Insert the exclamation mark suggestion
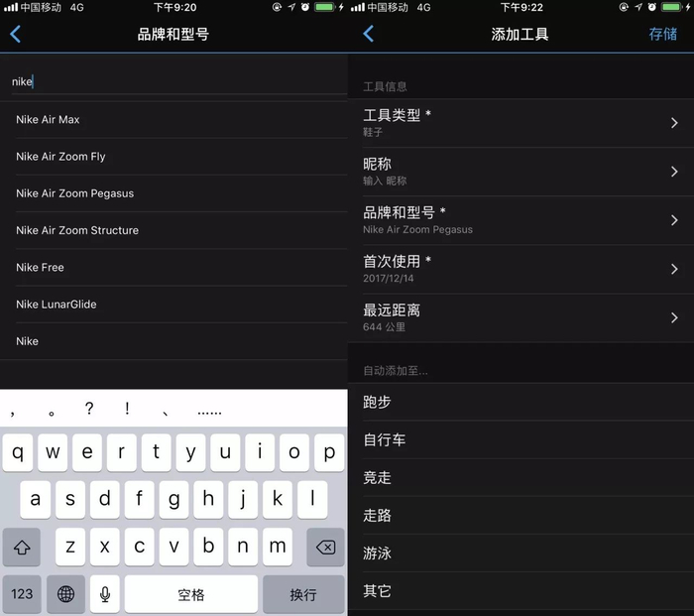 tap(127, 408)
